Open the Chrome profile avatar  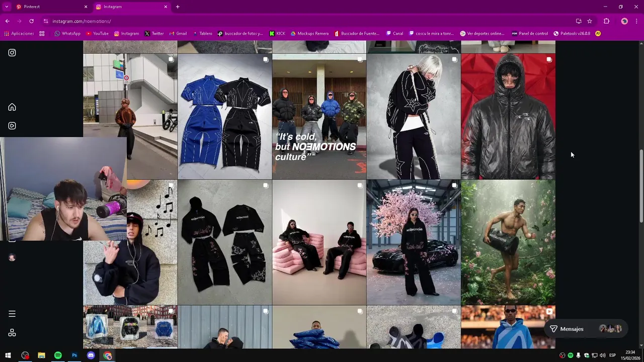pos(624,21)
